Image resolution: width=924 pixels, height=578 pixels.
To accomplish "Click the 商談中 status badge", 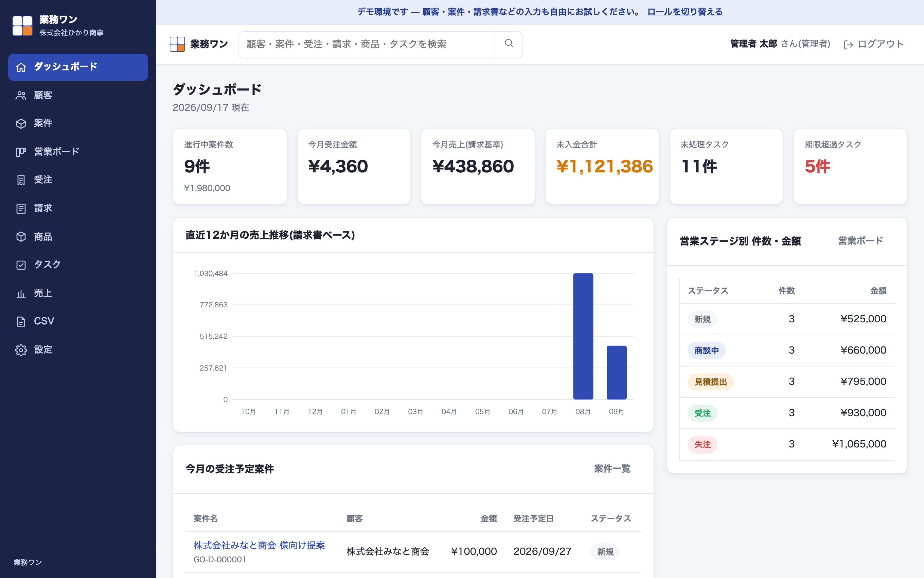I will (706, 351).
